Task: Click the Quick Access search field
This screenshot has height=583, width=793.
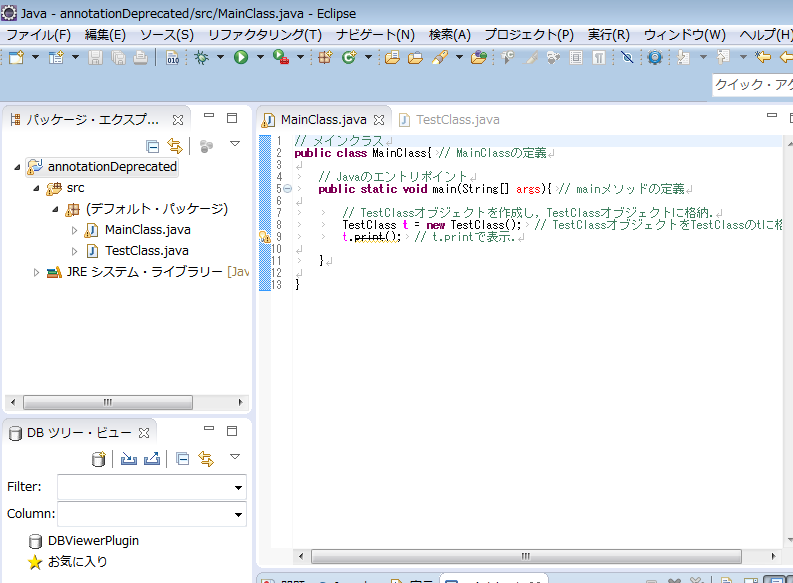Action: pos(753,84)
